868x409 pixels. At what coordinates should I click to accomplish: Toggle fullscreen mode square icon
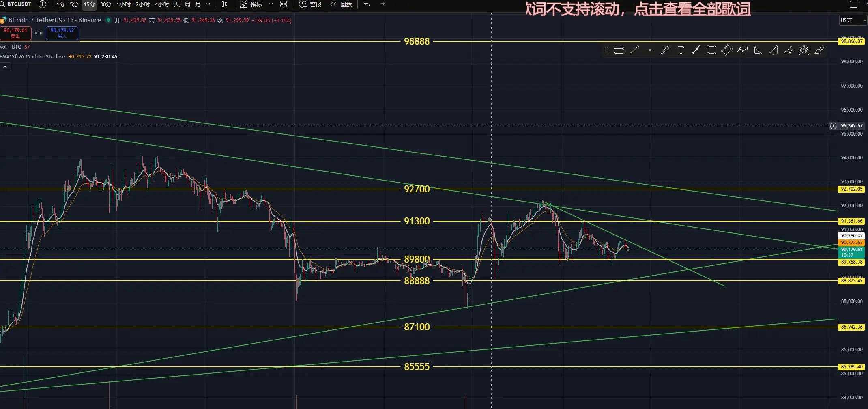[x=853, y=4]
